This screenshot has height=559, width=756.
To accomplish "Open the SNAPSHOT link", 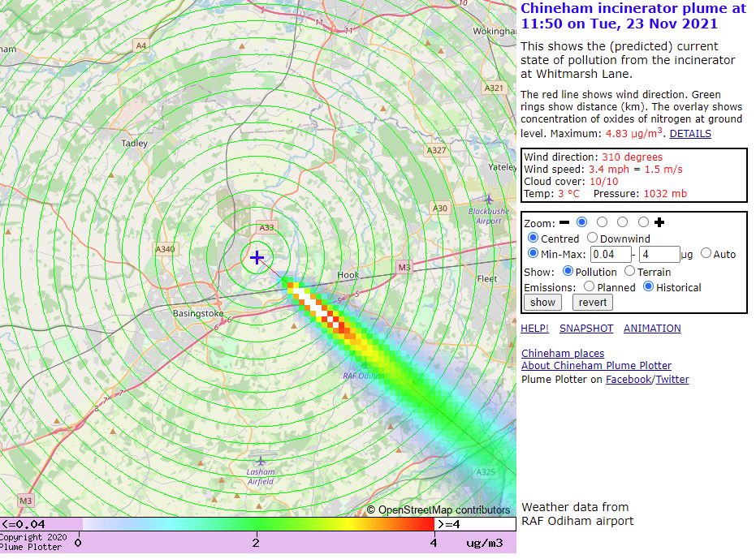I will coord(586,328).
